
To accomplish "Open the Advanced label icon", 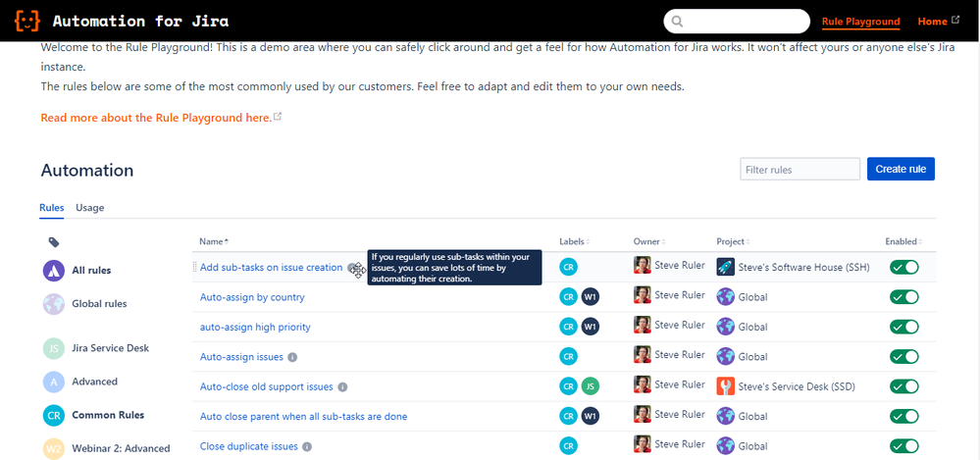I will click(54, 382).
